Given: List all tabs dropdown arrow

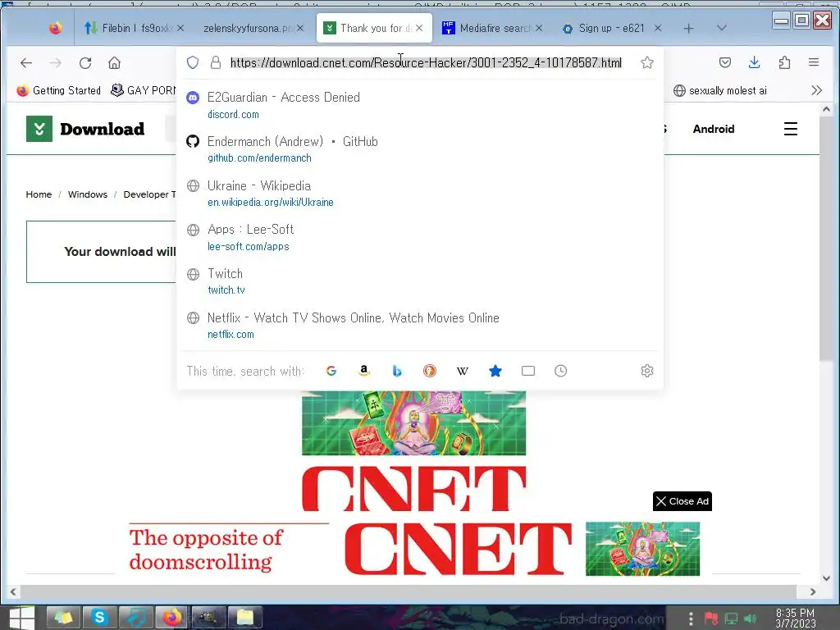Looking at the screenshot, I should tap(722, 28).
